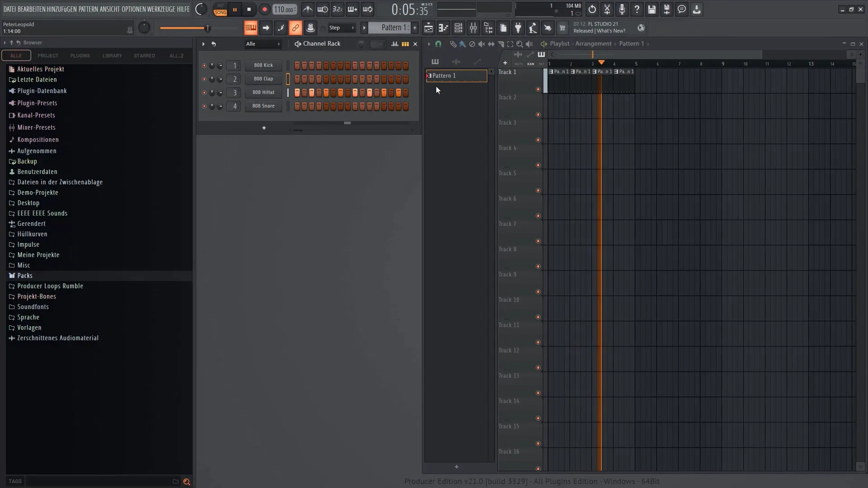Mute the 808 Kick channel
868x488 pixels.
tap(204, 66)
